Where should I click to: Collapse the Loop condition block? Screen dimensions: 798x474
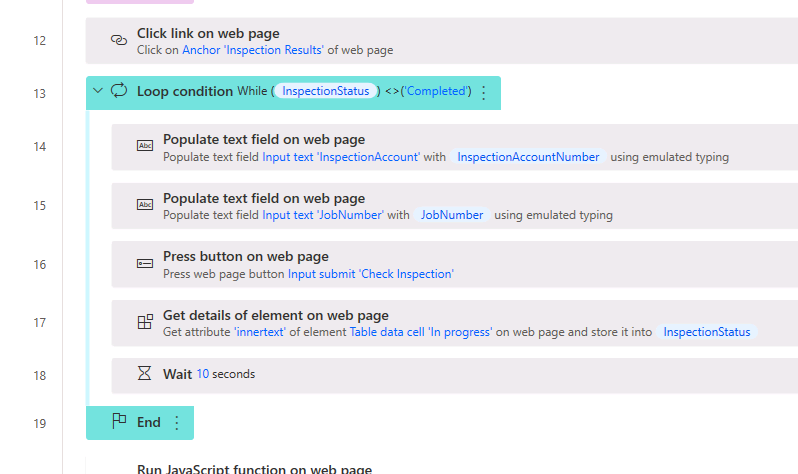point(98,92)
